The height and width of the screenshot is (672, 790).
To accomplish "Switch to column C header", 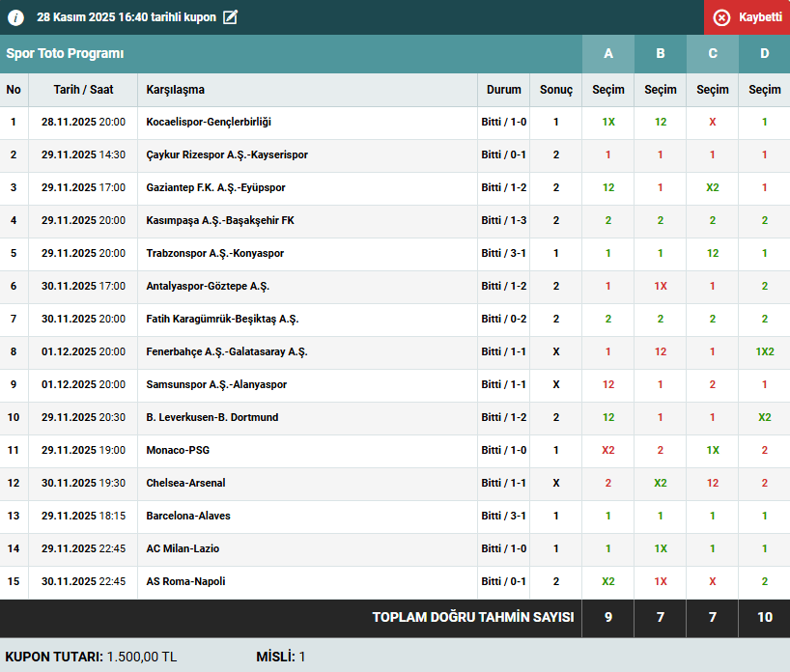I will 713,54.
